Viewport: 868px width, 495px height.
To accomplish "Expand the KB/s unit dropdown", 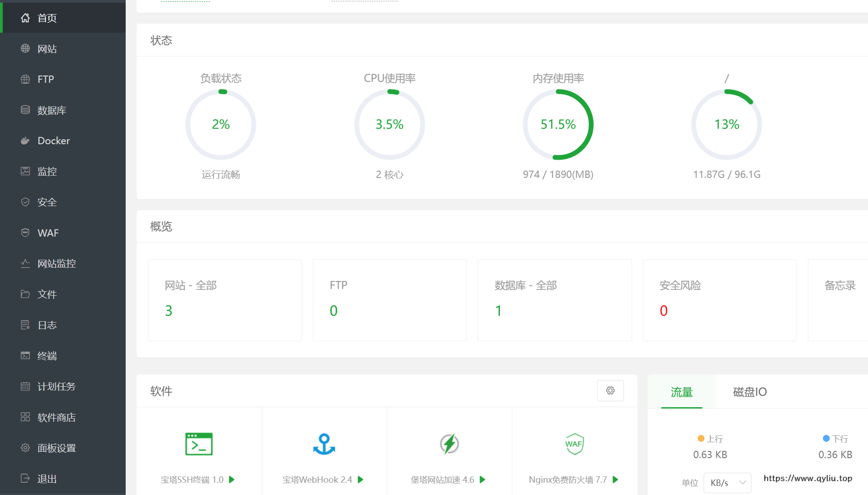I will pos(727,483).
